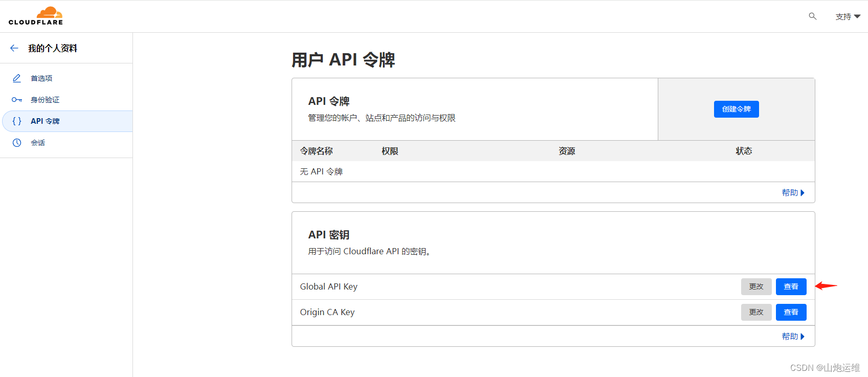Screen dimensions: 868x377
Task: Click 查看 for Origin CA Key
Action: pyautogui.click(x=791, y=312)
